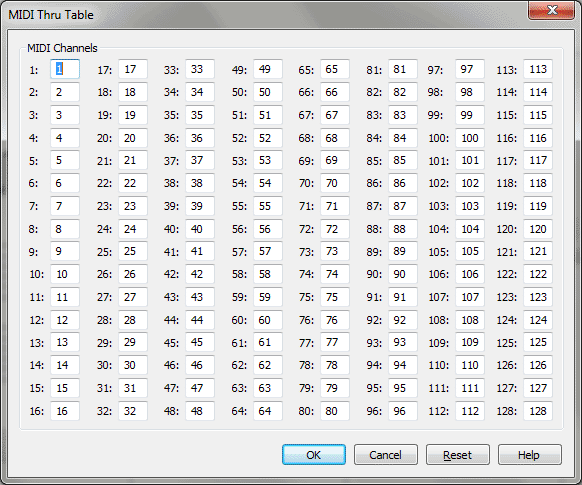The height and width of the screenshot is (485, 582).
Task: Close the MIDI Thru Table window
Action: click(x=552, y=10)
